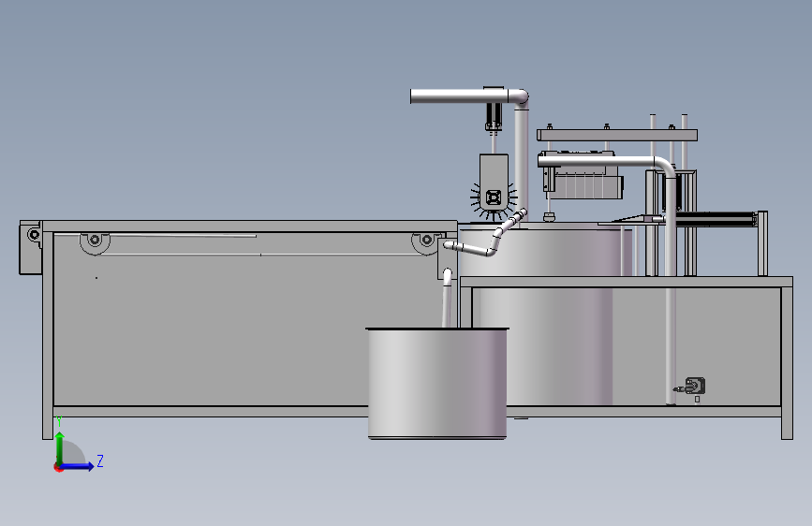Click the green Y axis of the triad
Screen dimensions: 812x526
click(x=60, y=448)
